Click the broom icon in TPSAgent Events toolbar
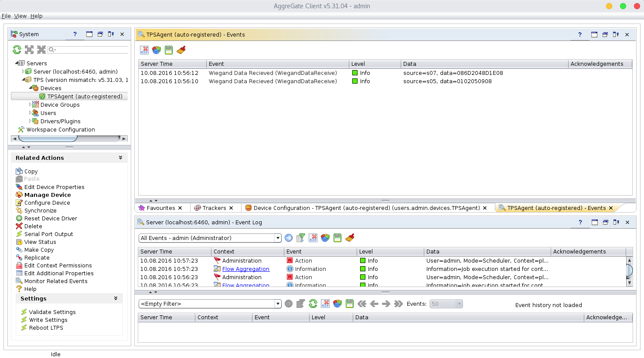The image size is (644, 358). [181, 50]
